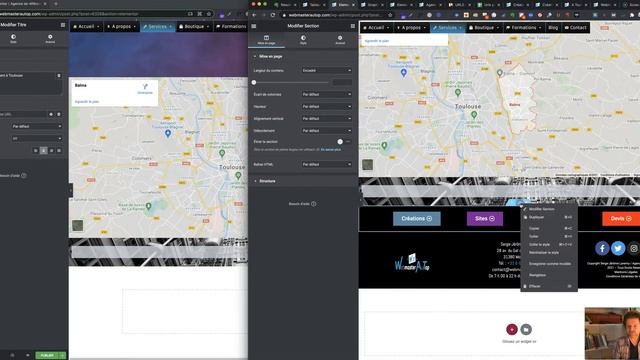
Task: Open Alignement vertical dropdown
Action: click(327, 119)
